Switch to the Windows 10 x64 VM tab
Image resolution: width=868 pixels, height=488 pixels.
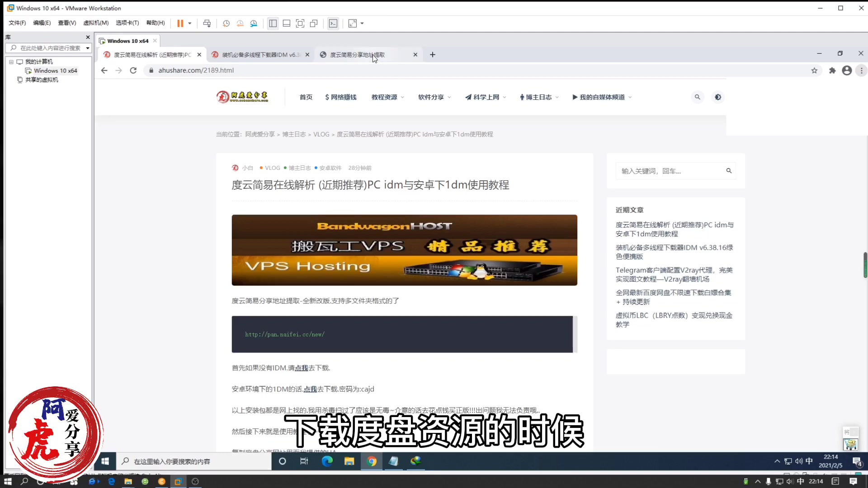128,41
